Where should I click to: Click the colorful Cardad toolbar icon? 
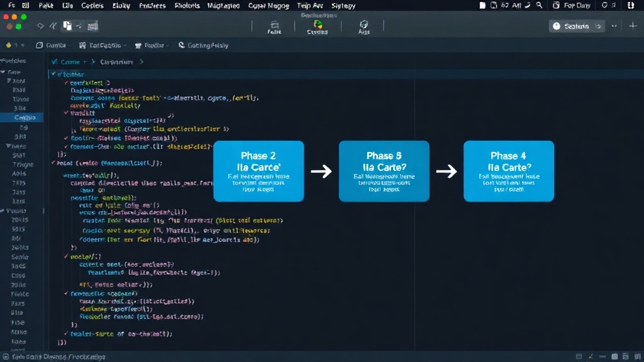coord(318,27)
